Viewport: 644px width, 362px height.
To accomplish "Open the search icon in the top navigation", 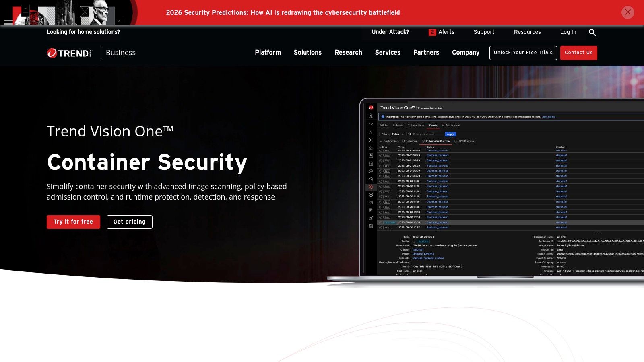I will pos(592,32).
